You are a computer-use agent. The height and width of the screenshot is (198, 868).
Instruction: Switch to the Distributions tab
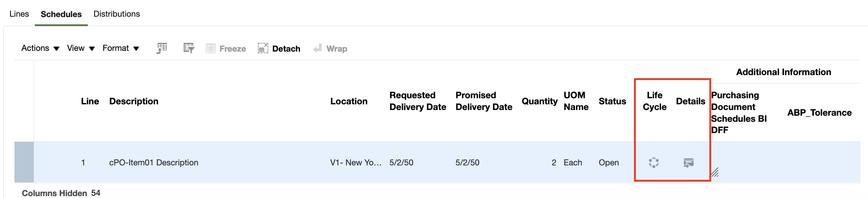click(117, 14)
